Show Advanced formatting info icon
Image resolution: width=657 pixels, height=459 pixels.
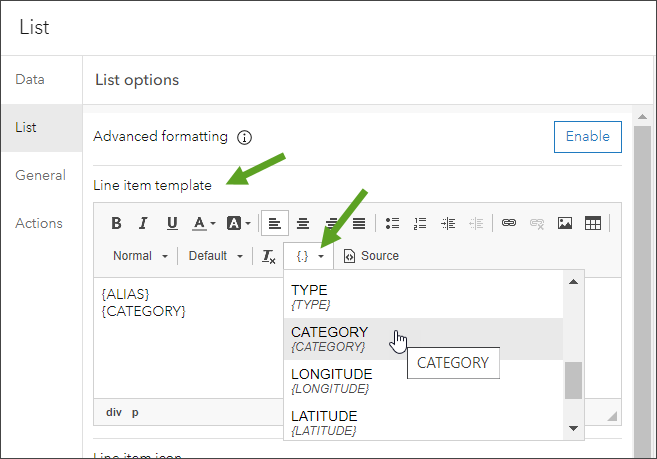(244, 137)
